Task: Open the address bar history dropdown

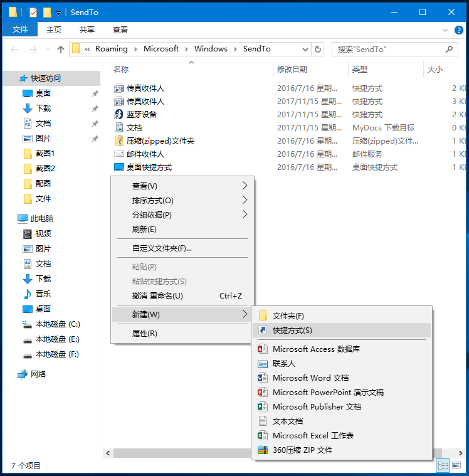Action: (x=305, y=49)
